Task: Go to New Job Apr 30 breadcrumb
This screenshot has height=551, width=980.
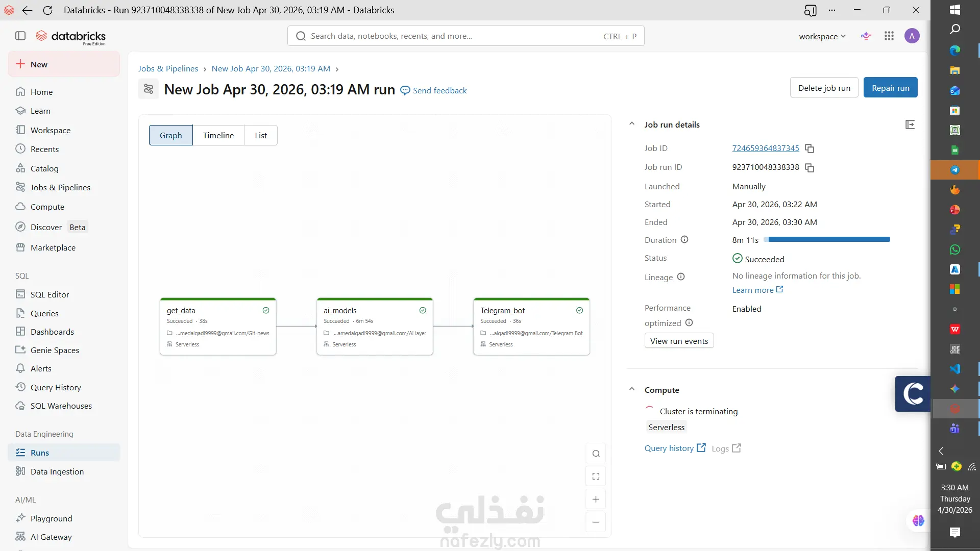Action: pyautogui.click(x=271, y=68)
